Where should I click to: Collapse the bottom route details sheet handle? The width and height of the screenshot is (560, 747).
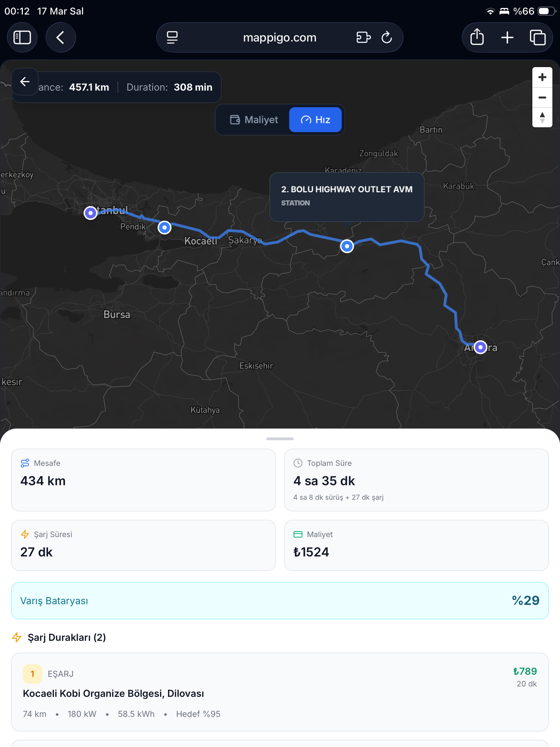click(279, 439)
